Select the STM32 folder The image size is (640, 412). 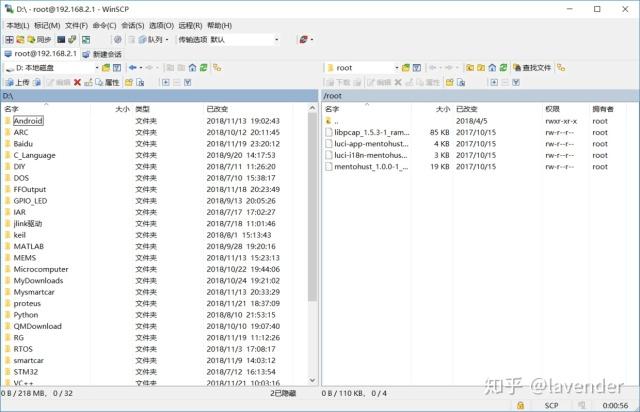(x=26, y=372)
